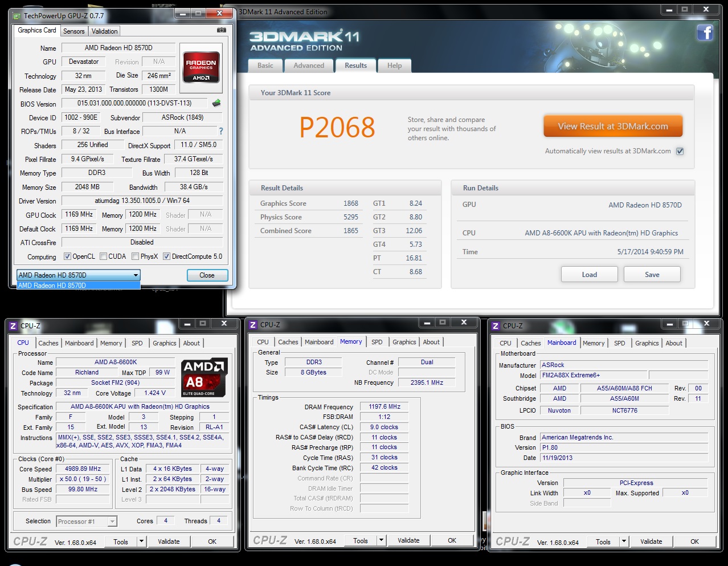Minimize the 3DMark 11 window
This screenshot has height=566, width=728.
(669, 10)
